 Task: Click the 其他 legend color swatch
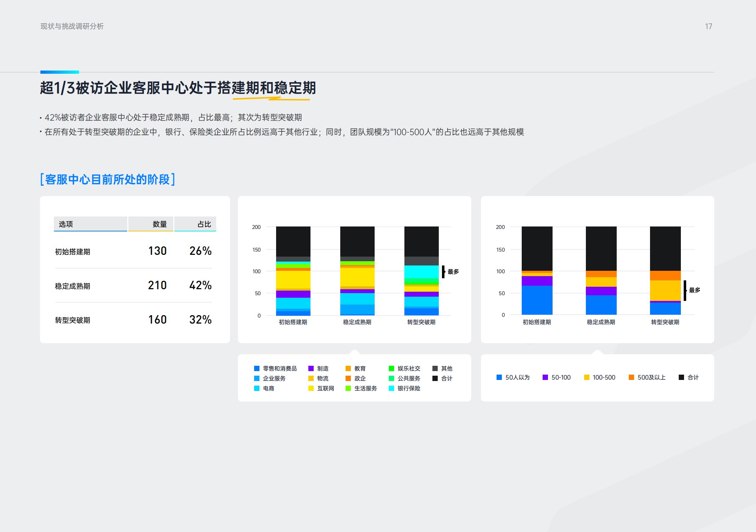[435, 369]
